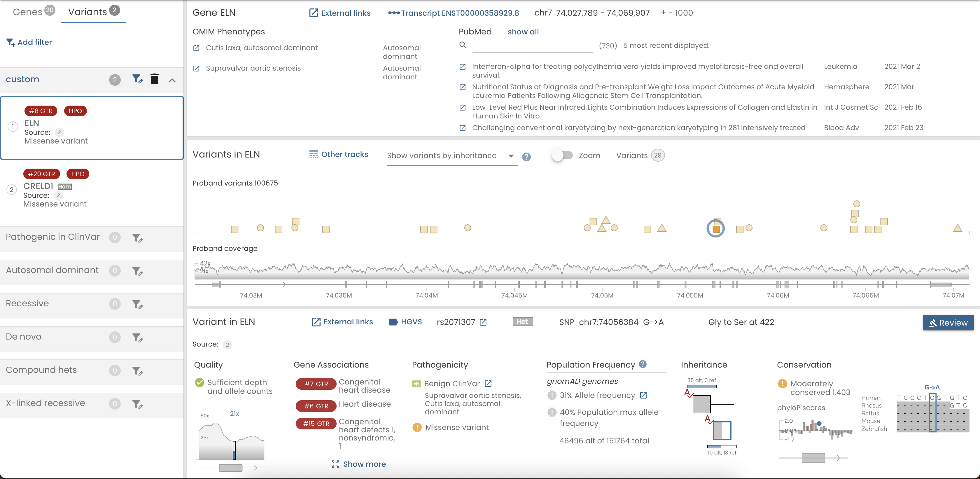The height and width of the screenshot is (479, 980).
Task: Open the Benign ClinVar external link icon
Action: tap(488, 384)
